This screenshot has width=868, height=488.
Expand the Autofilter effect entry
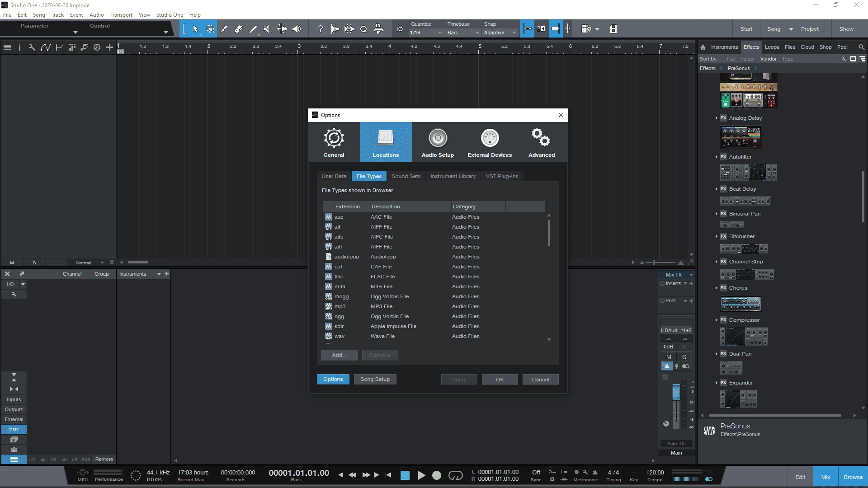(x=717, y=157)
